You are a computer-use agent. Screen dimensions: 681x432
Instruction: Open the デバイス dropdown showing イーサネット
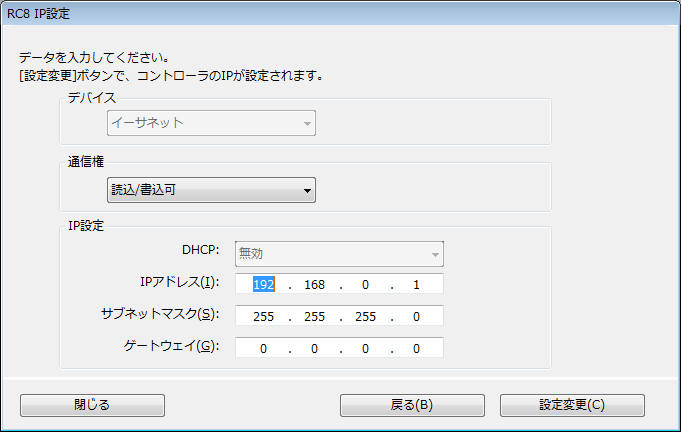pos(211,123)
